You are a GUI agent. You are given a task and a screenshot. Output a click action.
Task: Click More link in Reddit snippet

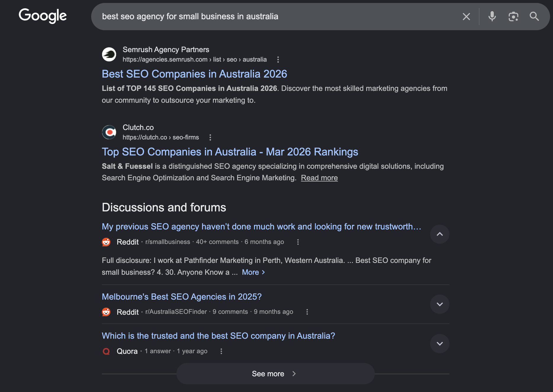click(253, 272)
